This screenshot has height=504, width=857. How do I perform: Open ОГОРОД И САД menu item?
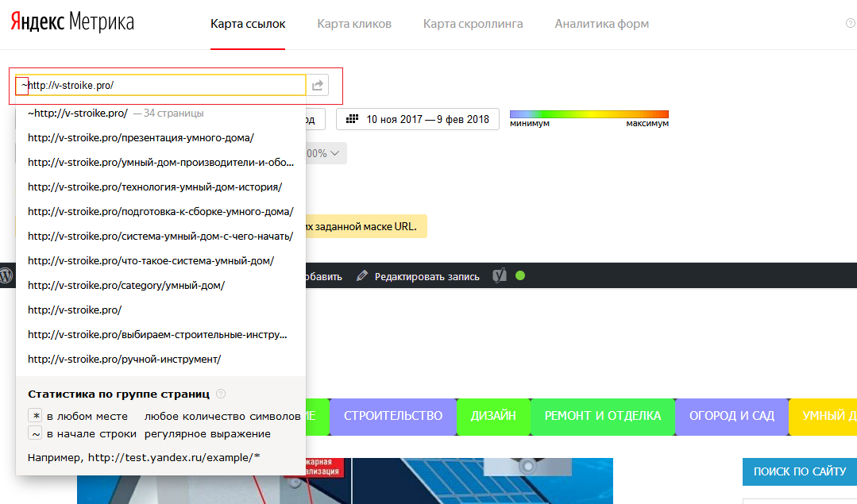point(732,416)
